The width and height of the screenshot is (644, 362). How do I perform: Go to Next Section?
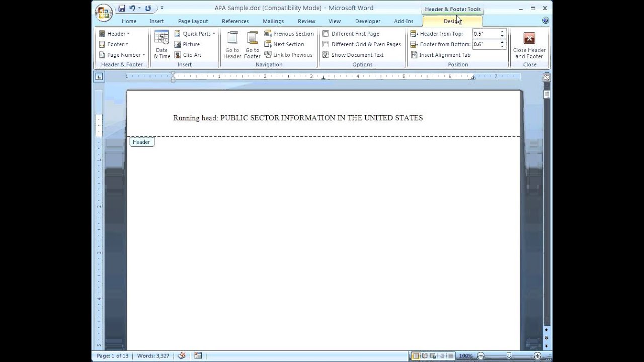tap(284, 44)
